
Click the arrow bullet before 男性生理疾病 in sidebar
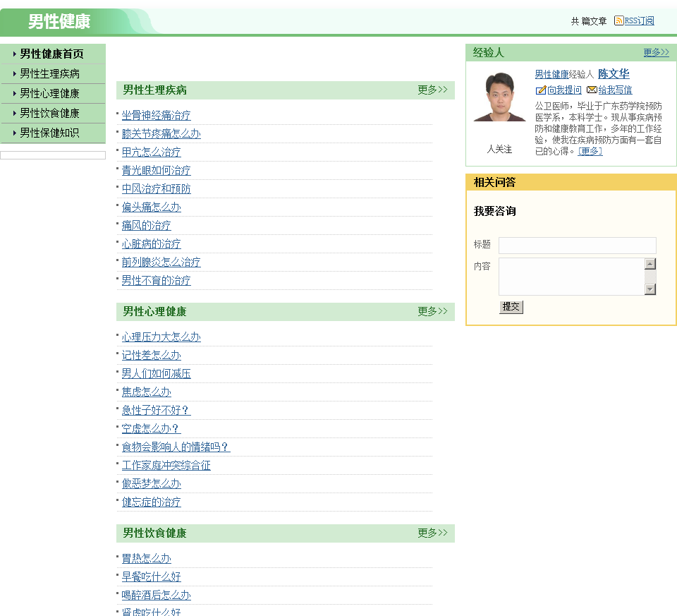click(x=15, y=74)
